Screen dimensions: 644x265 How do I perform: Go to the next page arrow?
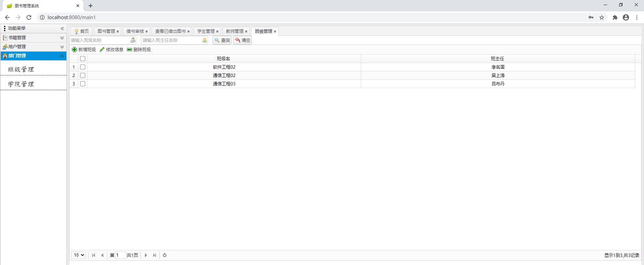tap(146, 255)
